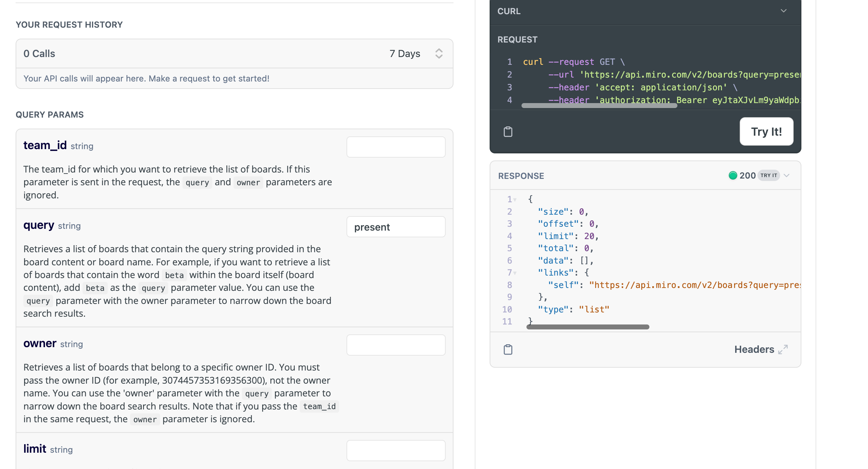Viewport: 868px width, 469px height.
Task: Click the "type": "list" response line
Action: point(574,309)
